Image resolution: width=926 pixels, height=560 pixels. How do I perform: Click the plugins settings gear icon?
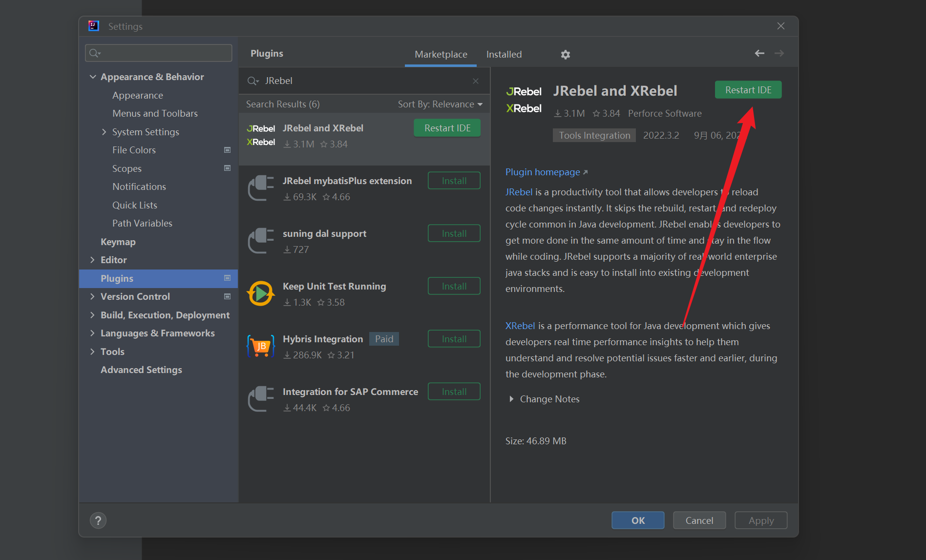(565, 55)
